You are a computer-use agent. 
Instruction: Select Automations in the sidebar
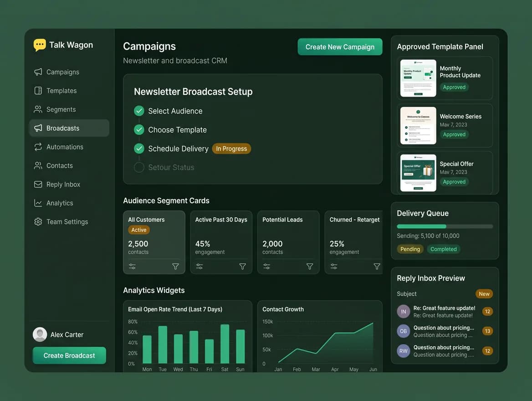pos(69,147)
